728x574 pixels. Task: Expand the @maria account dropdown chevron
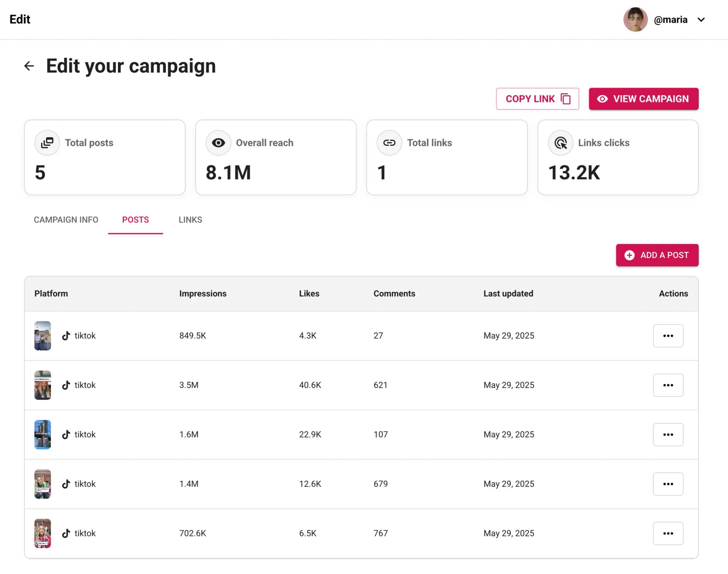point(701,20)
